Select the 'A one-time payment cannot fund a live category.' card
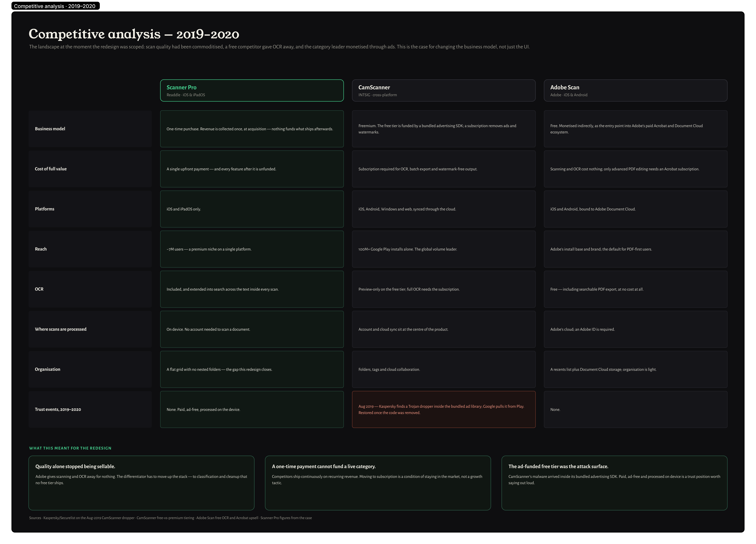The width and height of the screenshot is (756, 544). tap(378, 483)
